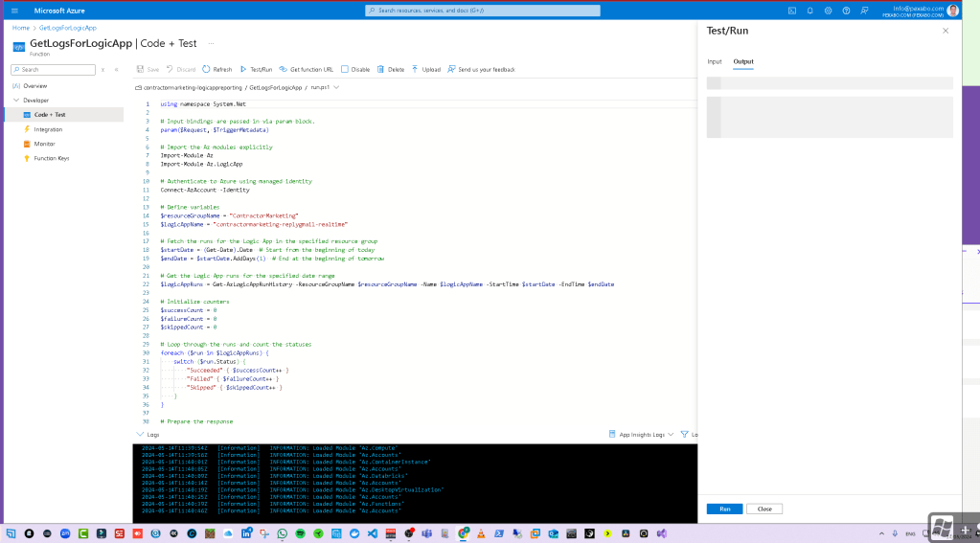Select the Output tab
The height and width of the screenshot is (543, 980).
click(743, 62)
